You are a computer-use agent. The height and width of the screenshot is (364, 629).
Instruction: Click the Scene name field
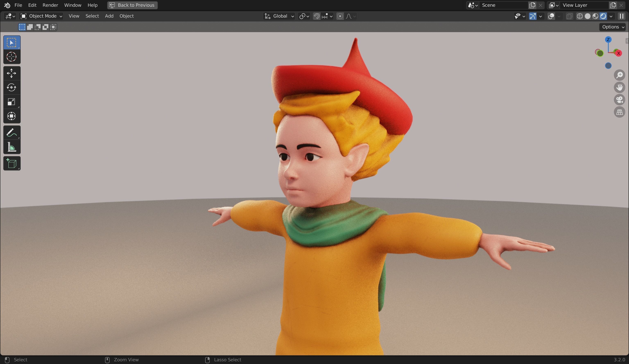point(503,5)
